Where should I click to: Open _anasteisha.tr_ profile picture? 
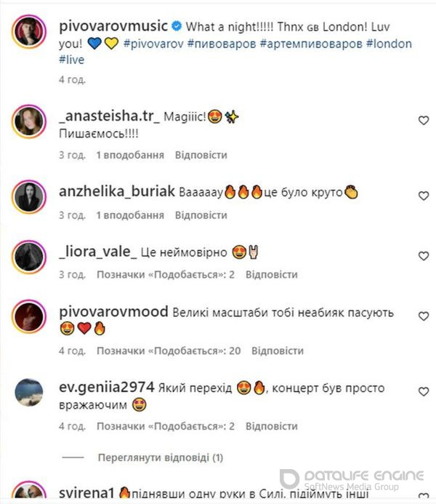(x=29, y=121)
